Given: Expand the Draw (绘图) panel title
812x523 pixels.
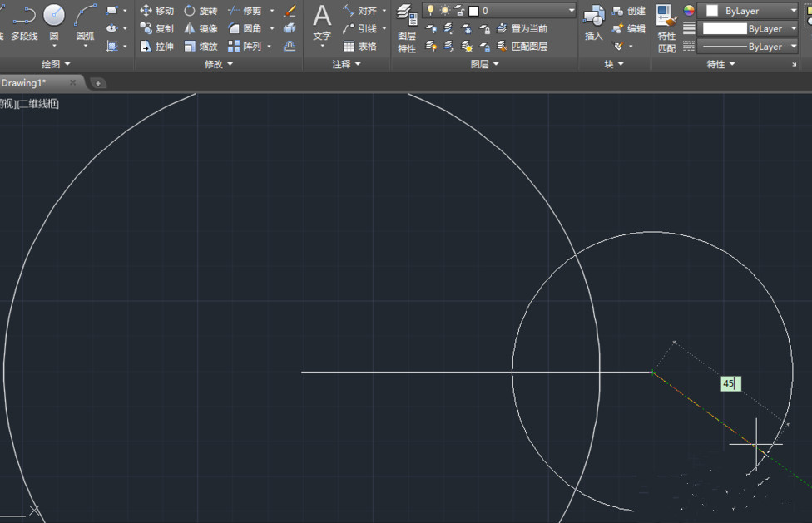Looking at the screenshot, I should click(x=56, y=64).
